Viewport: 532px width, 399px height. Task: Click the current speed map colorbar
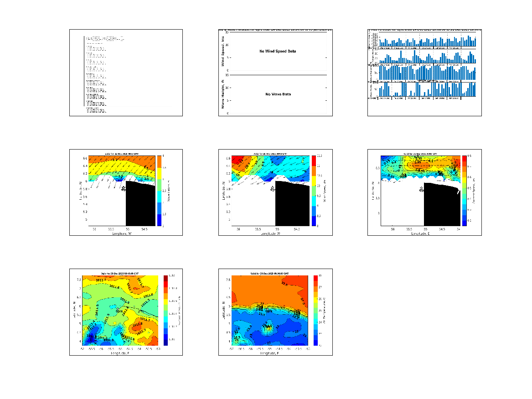[x=464, y=191]
